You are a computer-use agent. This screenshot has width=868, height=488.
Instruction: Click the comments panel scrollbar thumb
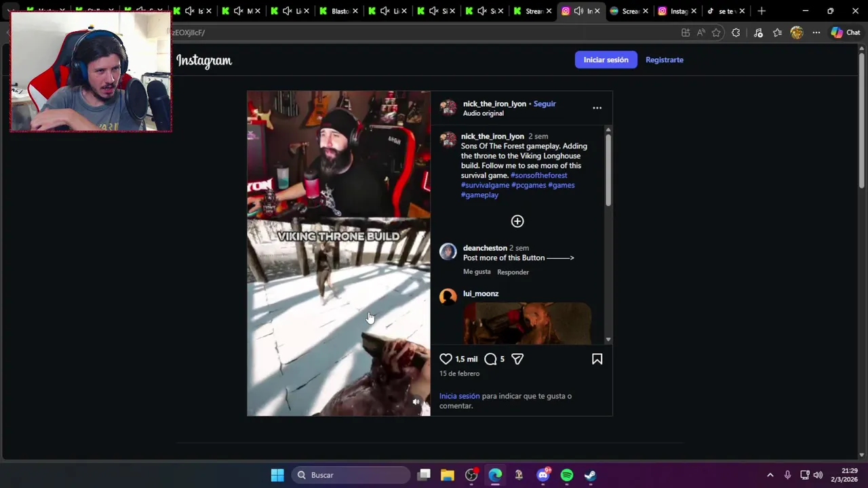[608, 171]
